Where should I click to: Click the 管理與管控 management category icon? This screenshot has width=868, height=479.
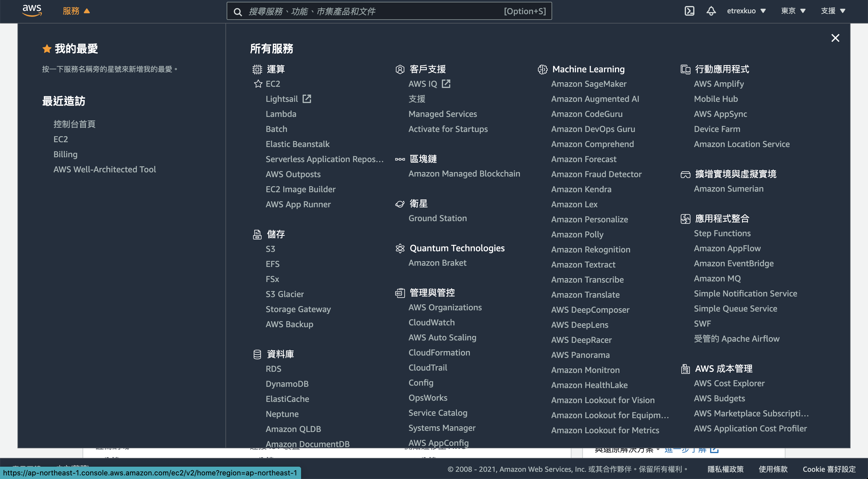pyautogui.click(x=400, y=293)
